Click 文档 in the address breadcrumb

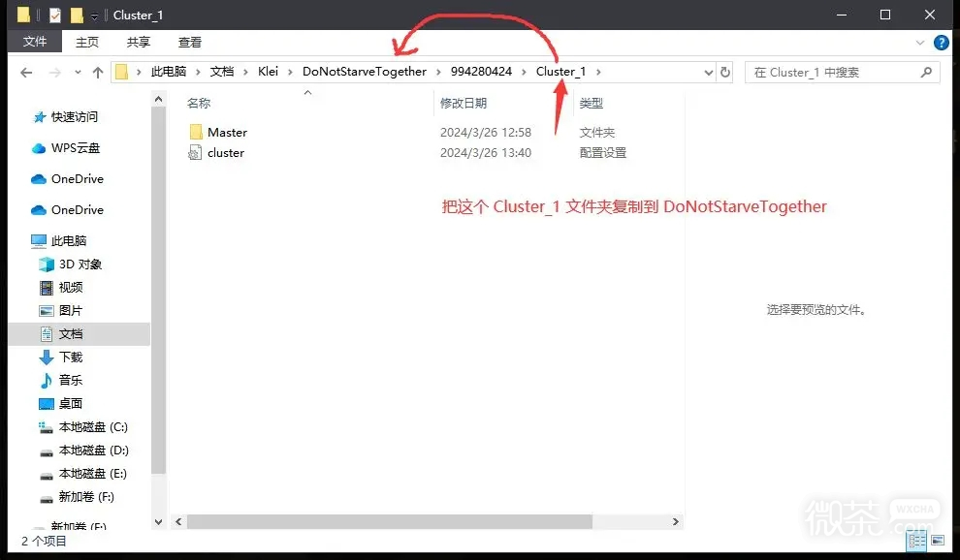point(222,72)
